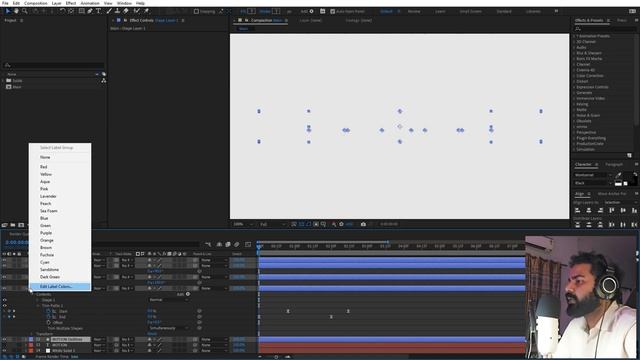Click the Align right edges icon
Viewport: 640px width, 360px height.
(600, 210)
